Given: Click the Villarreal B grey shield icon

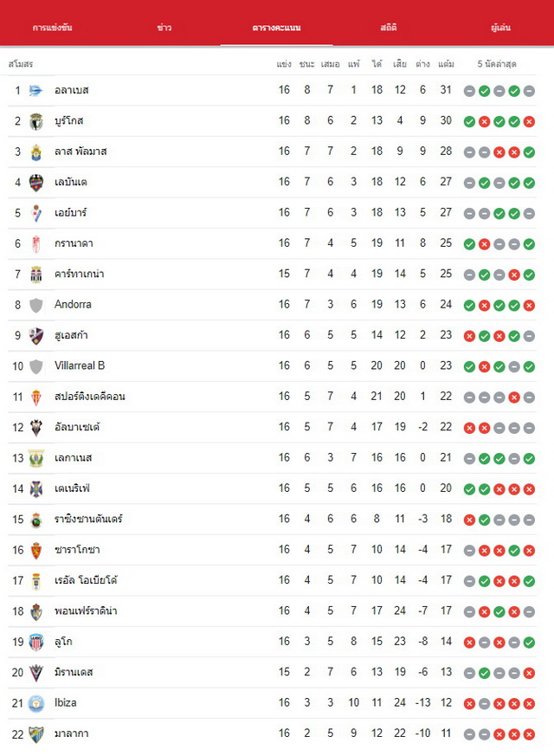Looking at the screenshot, I should point(36,366).
